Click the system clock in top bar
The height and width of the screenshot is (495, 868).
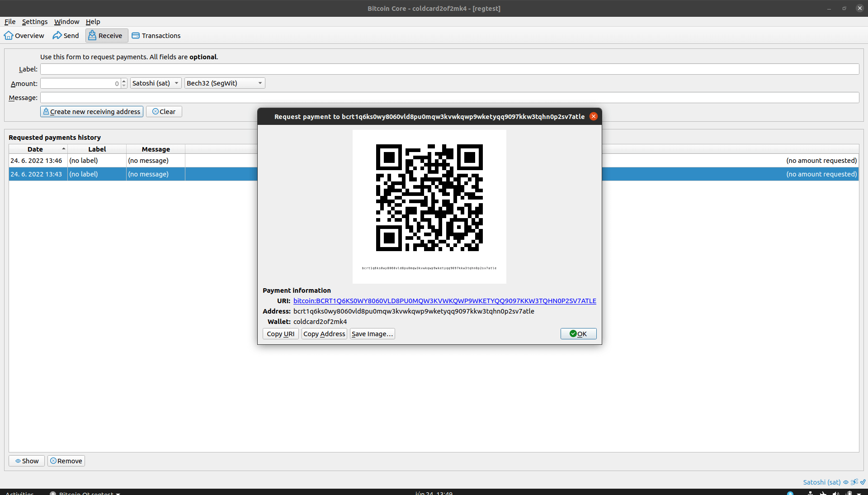(434, 493)
